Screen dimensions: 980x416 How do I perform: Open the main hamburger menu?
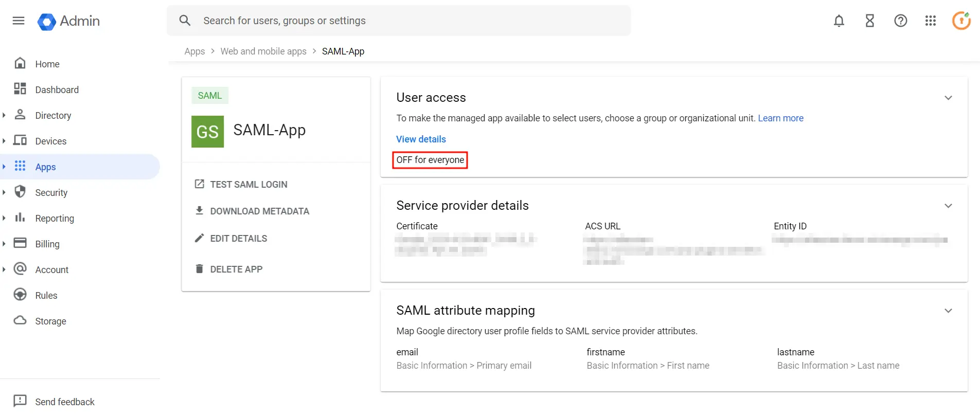pos(19,21)
